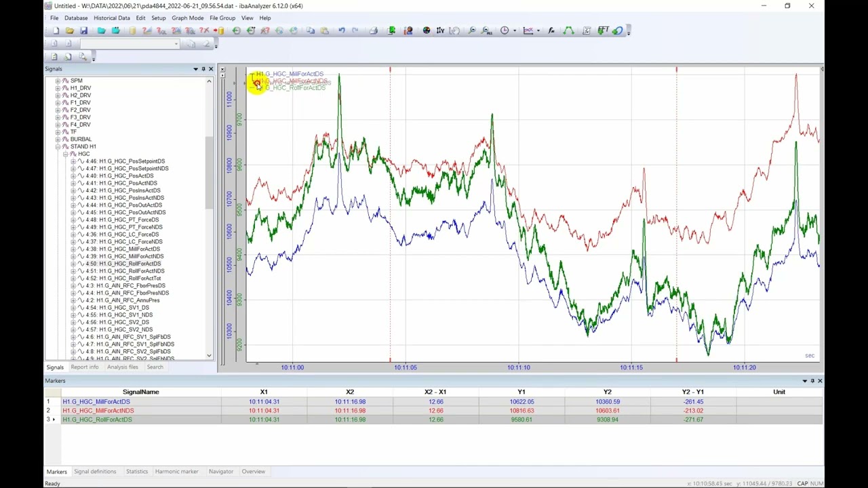
Task: Click the orbit view icon after FFT
Action: coord(617,30)
